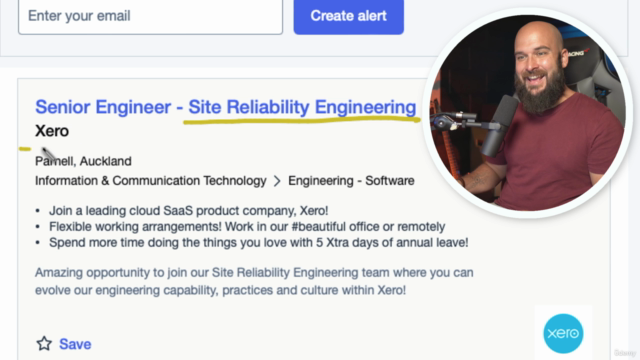Viewport: 640px width, 360px height.
Task: Open Information & Communication Technology category
Action: tap(151, 181)
